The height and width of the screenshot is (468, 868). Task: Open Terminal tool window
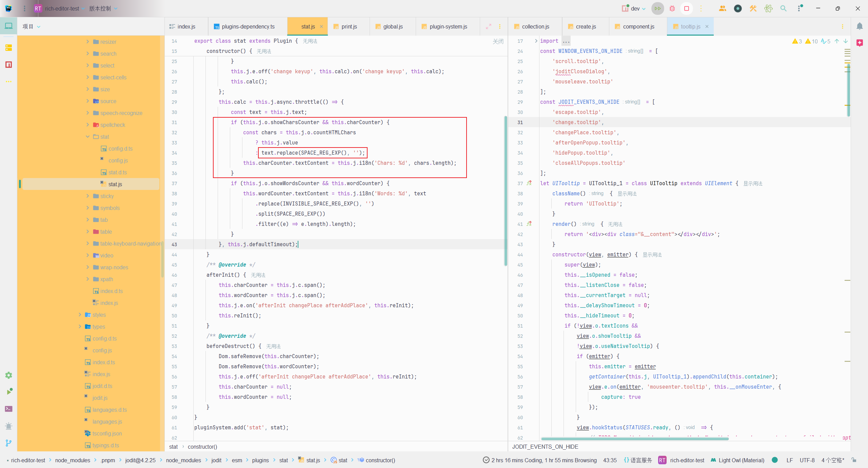coord(8,409)
